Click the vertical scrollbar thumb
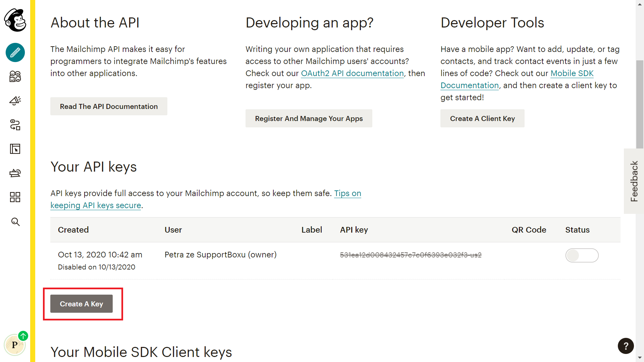 click(x=640, y=104)
